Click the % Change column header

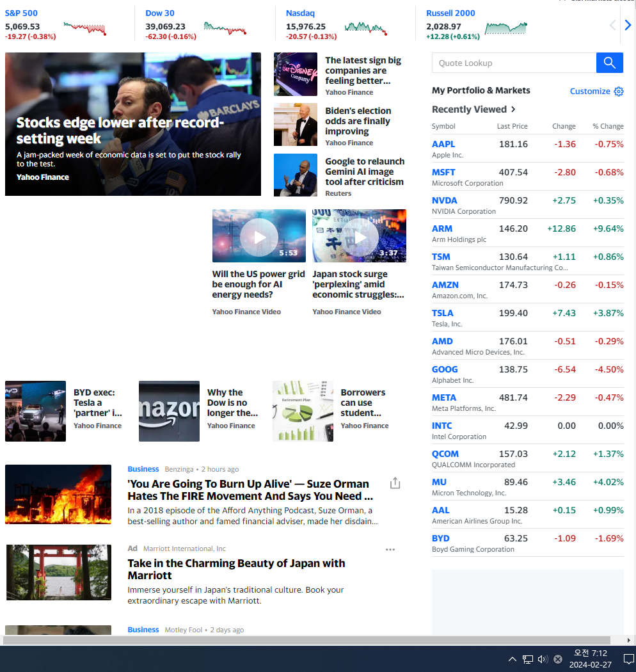(608, 126)
